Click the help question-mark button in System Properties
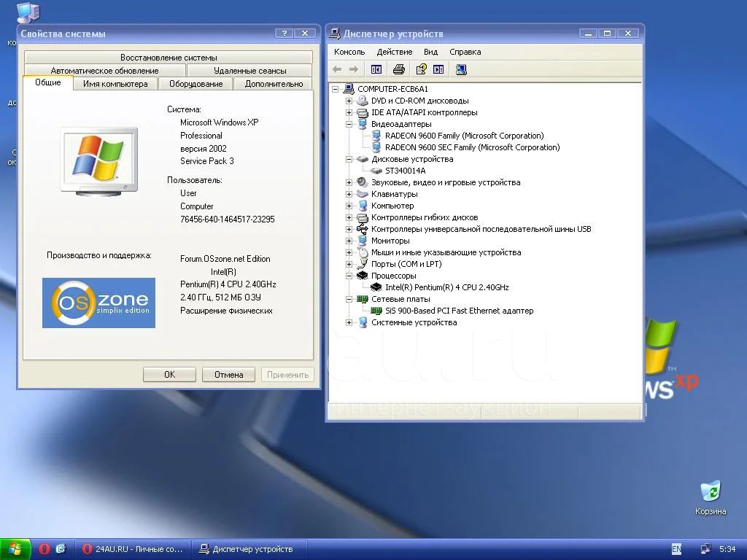 [x=284, y=34]
